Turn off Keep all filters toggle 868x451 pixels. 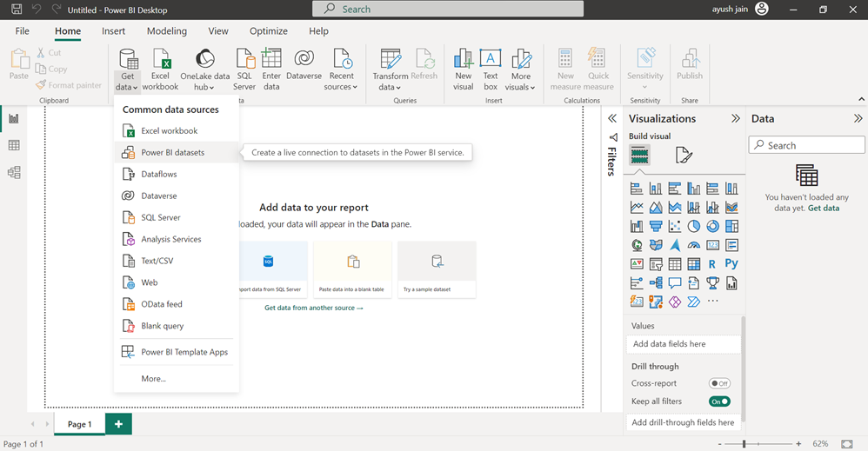click(719, 401)
